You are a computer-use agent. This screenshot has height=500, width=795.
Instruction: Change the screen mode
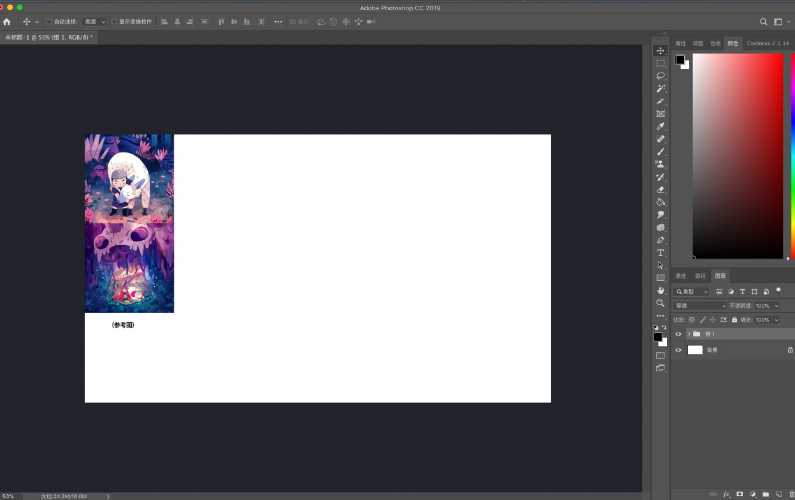tap(660, 368)
